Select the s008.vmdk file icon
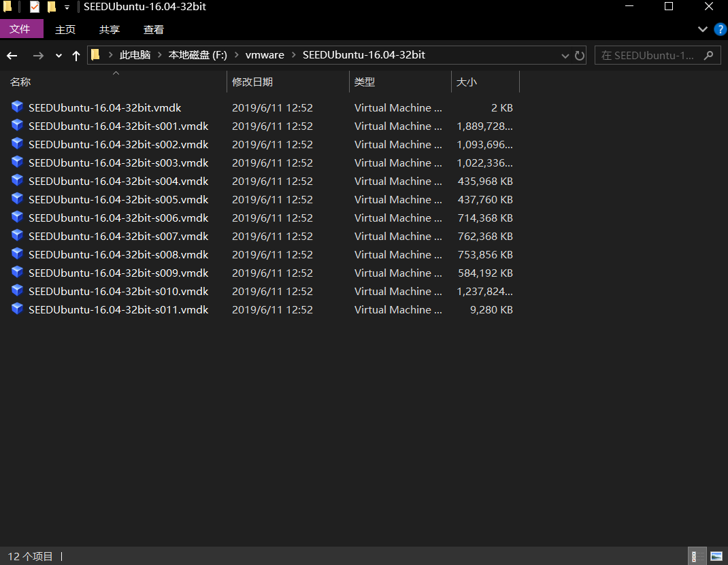This screenshot has width=728, height=565. [17, 254]
